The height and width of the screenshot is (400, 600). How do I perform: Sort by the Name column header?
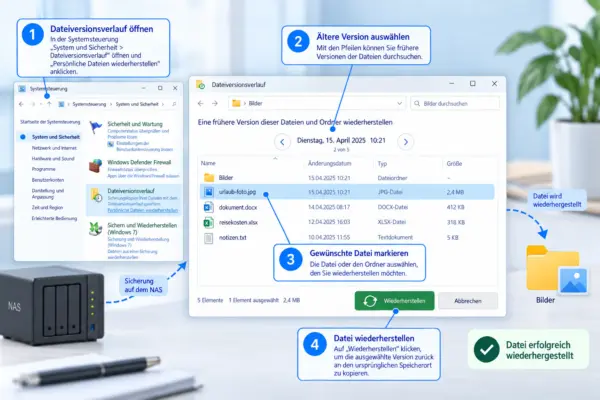208,163
